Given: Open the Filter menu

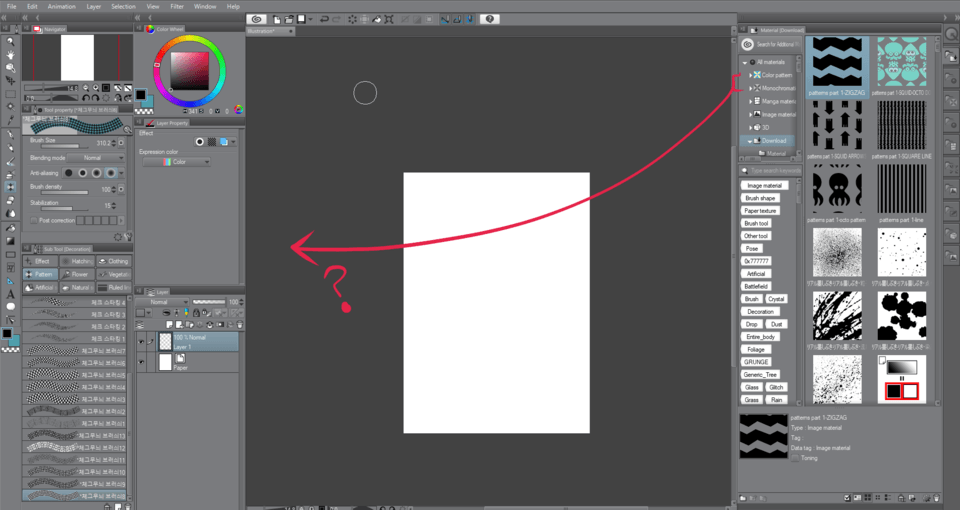Looking at the screenshot, I should click(177, 6).
